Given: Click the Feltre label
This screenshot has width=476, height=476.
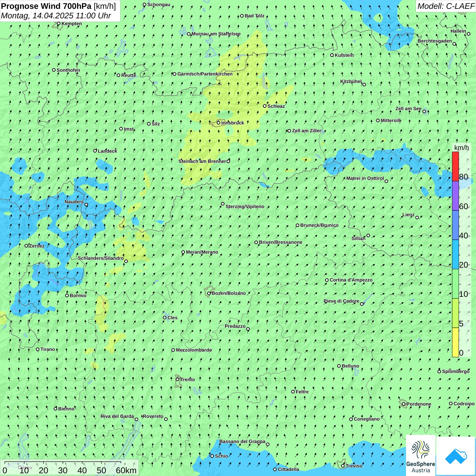Looking at the screenshot, I should (x=302, y=392).
